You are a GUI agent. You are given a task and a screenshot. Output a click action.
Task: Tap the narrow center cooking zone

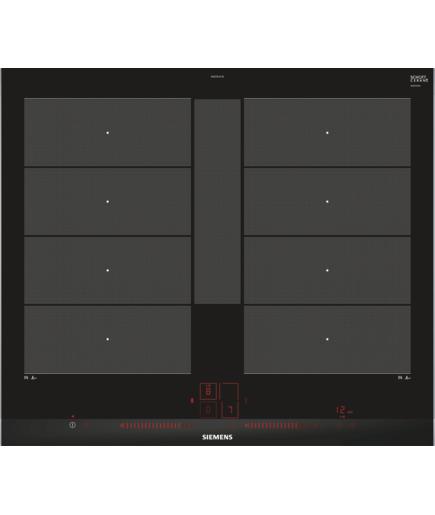217,201
